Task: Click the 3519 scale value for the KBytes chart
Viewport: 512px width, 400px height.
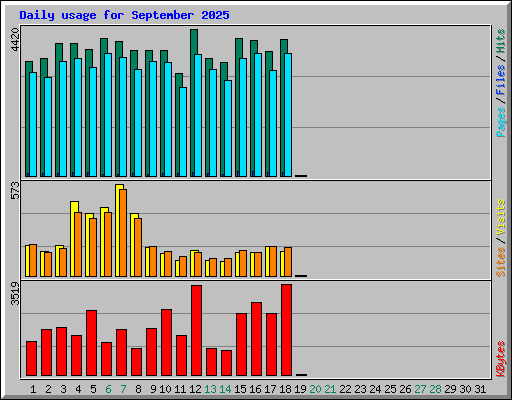Action: click(15, 294)
